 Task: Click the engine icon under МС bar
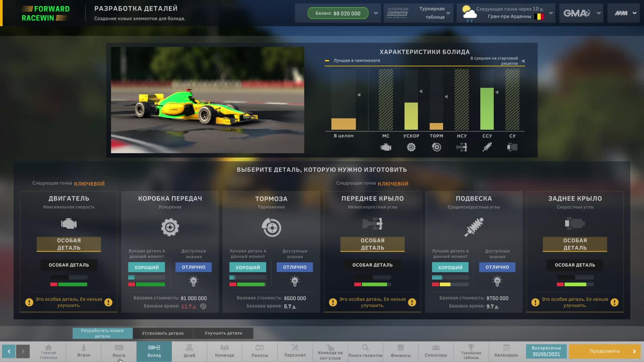coord(386,147)
